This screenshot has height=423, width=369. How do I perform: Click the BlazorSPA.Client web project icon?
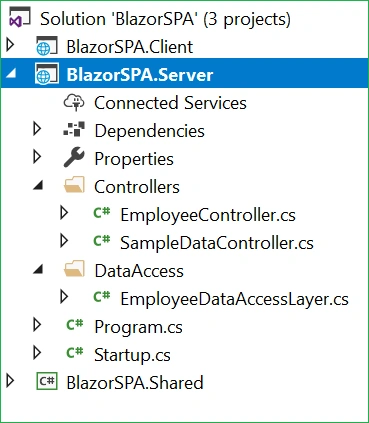[x=47, y=46]
